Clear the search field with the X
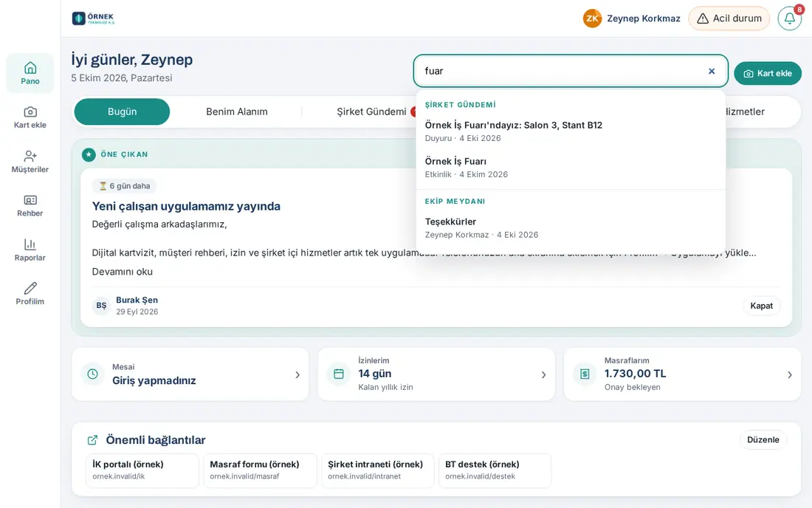Image resolution: width=812 pixels, height=508 pixels. pyautogui.click(x=712, y=71)
